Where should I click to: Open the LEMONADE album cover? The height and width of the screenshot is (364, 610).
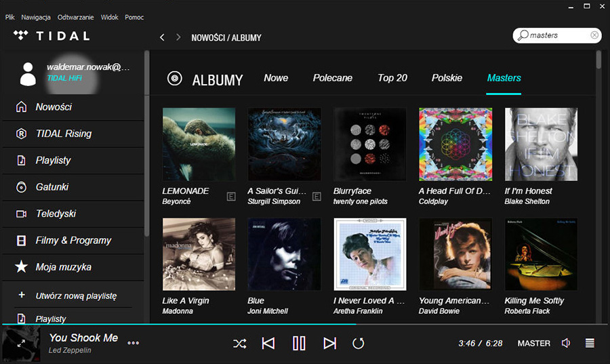click(199, 144)
